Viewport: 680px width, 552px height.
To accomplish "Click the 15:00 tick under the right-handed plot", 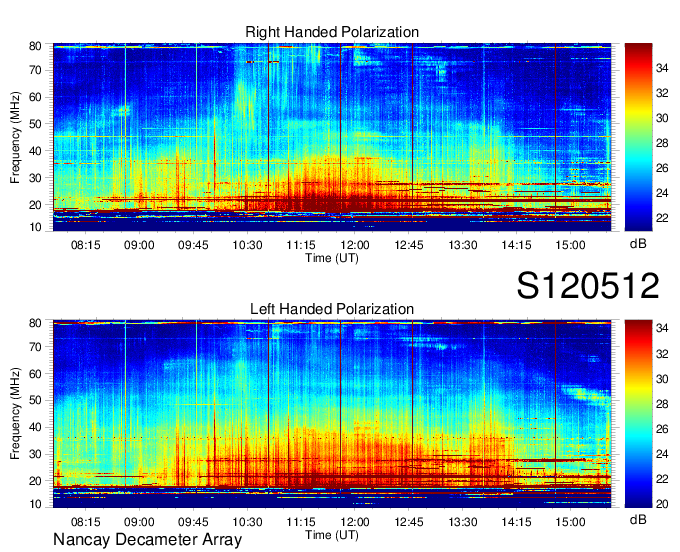I will tap(570, 245).
